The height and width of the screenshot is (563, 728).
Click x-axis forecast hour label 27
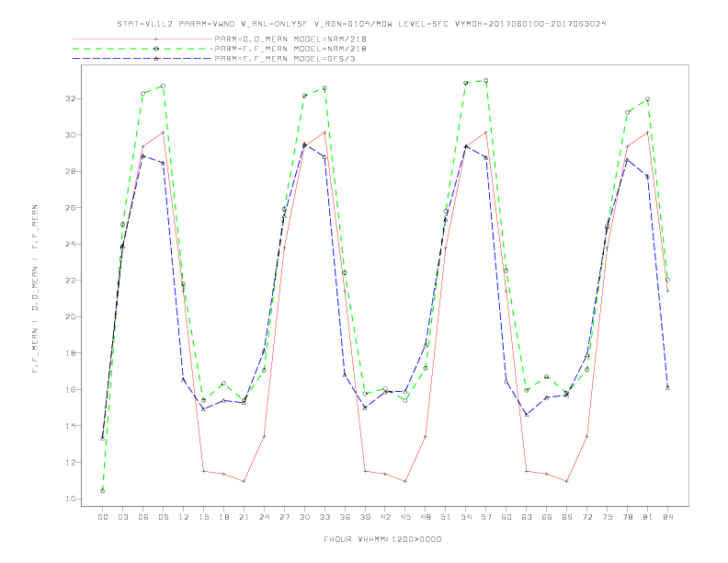coord(284,517)
